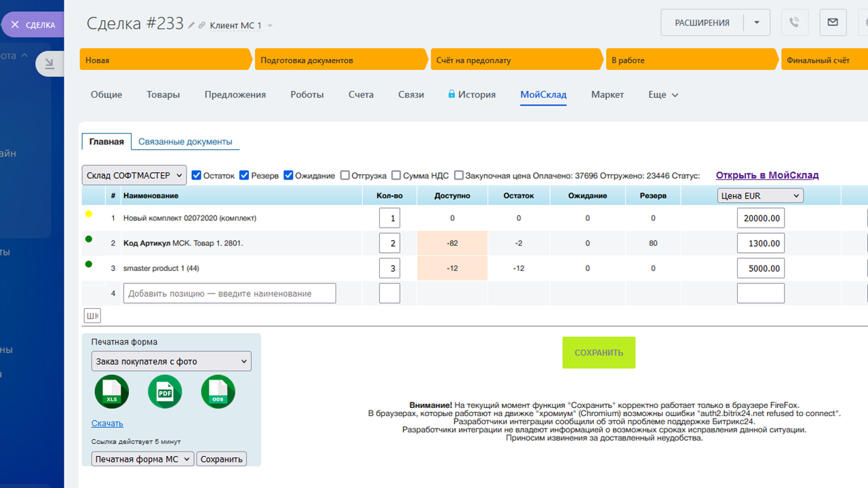Open the Цена EUR price dropdown
The image size is (868, 488).
tap(760, 196)
